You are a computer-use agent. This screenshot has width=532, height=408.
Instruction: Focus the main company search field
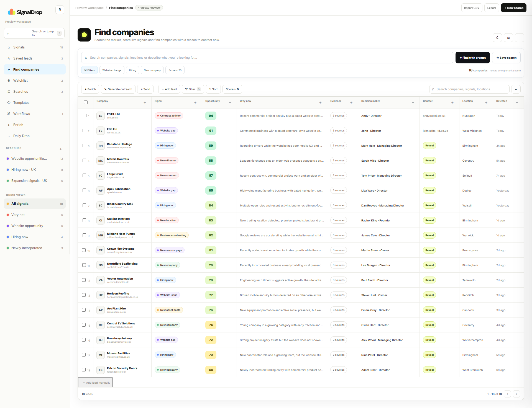(x=267, y=58)
